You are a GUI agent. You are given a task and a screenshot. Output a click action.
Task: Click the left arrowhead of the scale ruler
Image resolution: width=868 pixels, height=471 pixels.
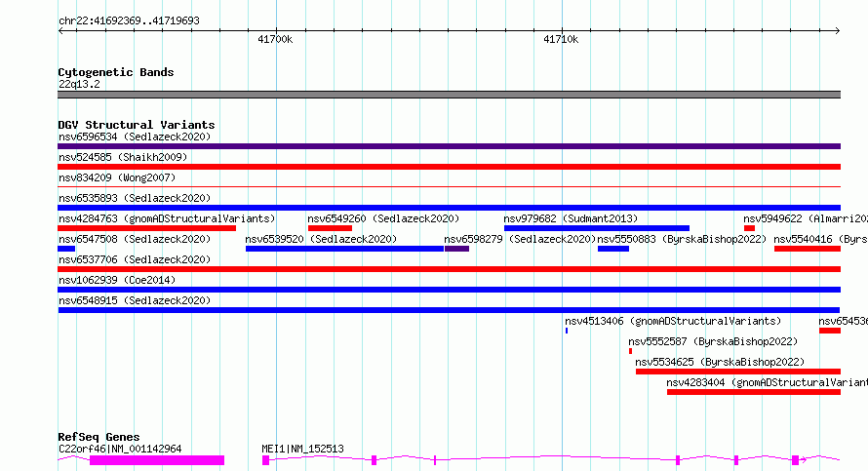pyautogui.click(x=60, y=31)
